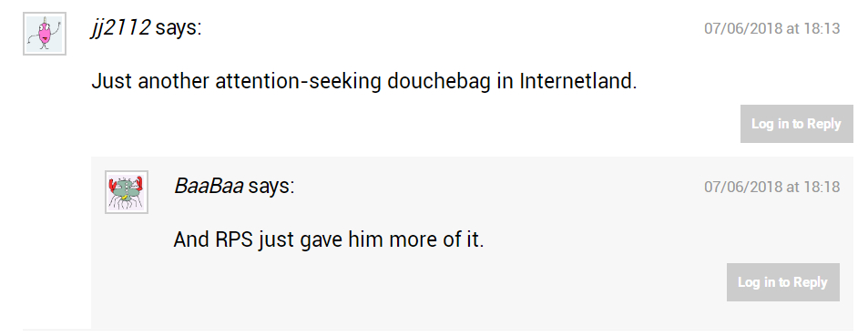Open the 07/06/2018 at 18:13 permalink
This screenshot has height=336, width=868.
pyautogui.click(x=771, y=28)
